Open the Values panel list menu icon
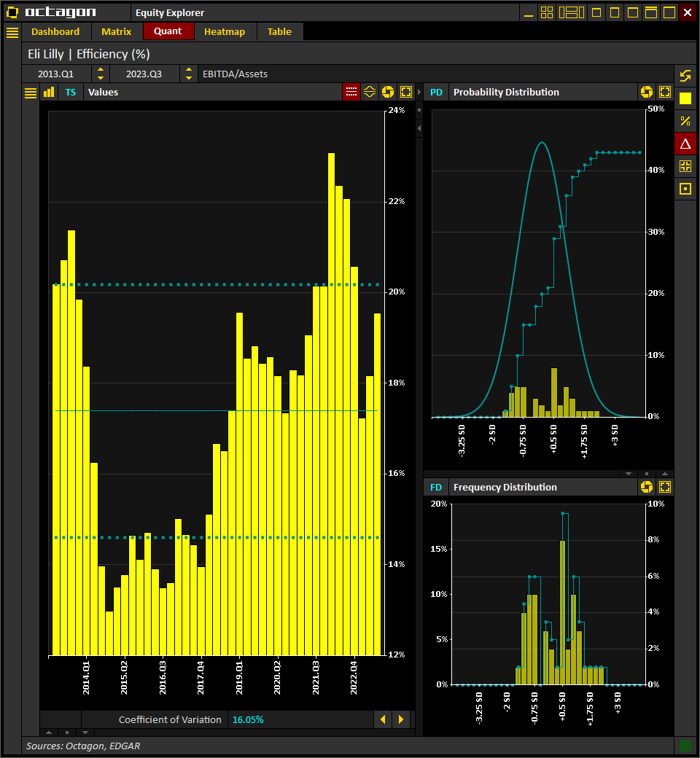This screenshot has width=700, height=758. pyautogui.click(x=31, y=93)
